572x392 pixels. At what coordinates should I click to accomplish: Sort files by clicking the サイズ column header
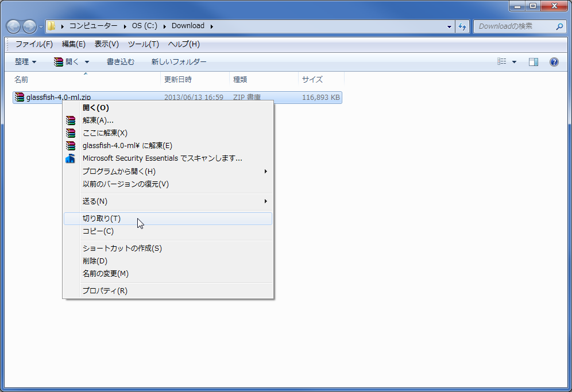pos(310,79)
